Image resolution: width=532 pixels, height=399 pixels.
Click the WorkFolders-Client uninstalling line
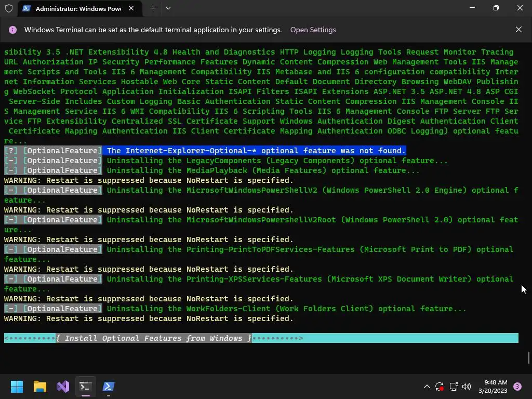(235, 309)
